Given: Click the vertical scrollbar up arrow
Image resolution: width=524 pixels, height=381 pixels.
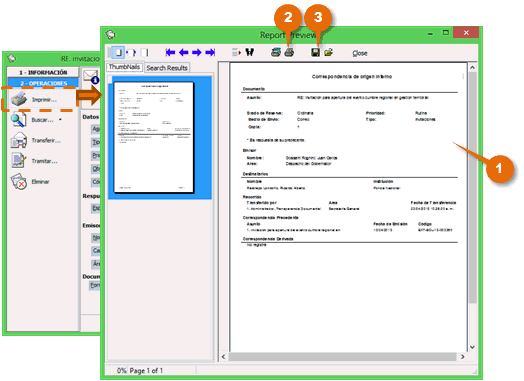Looking at the screenshot, I should pyautogui.click(x=472, y=68).
